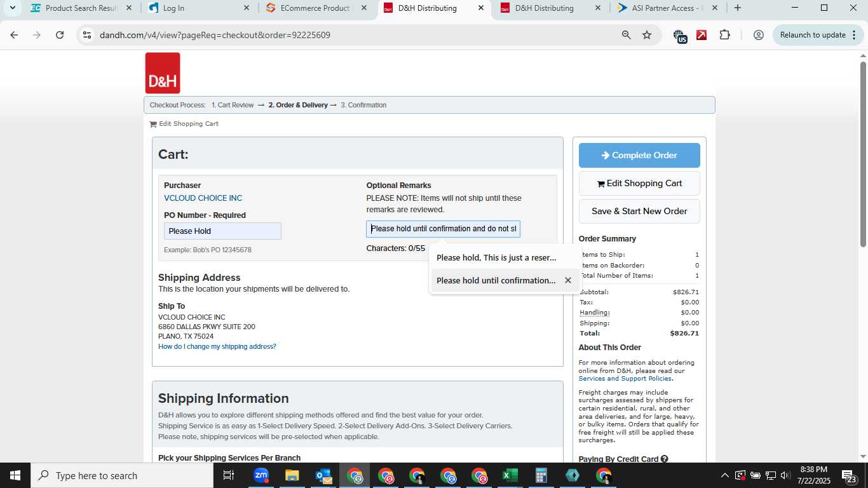Screen dimensions: 868x488
Task: Expand the tab search dropdown arrow
Action: (x=12, y=8)
